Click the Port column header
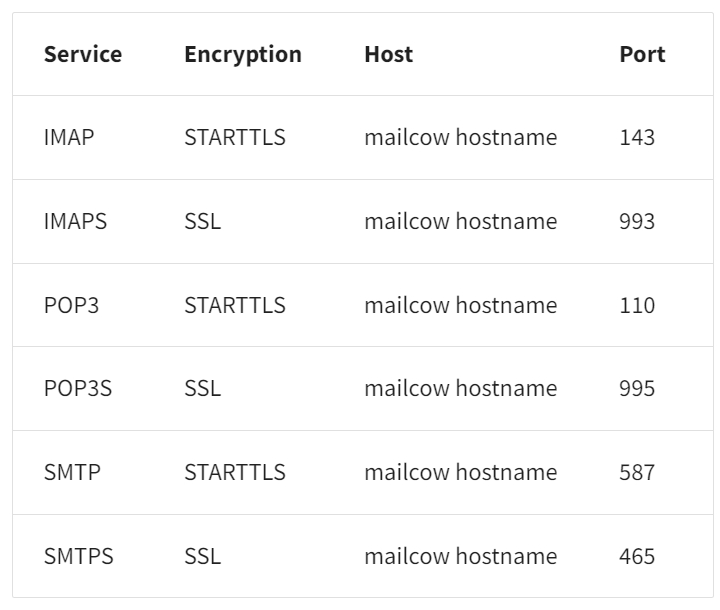720x610 pixels. 642,54
